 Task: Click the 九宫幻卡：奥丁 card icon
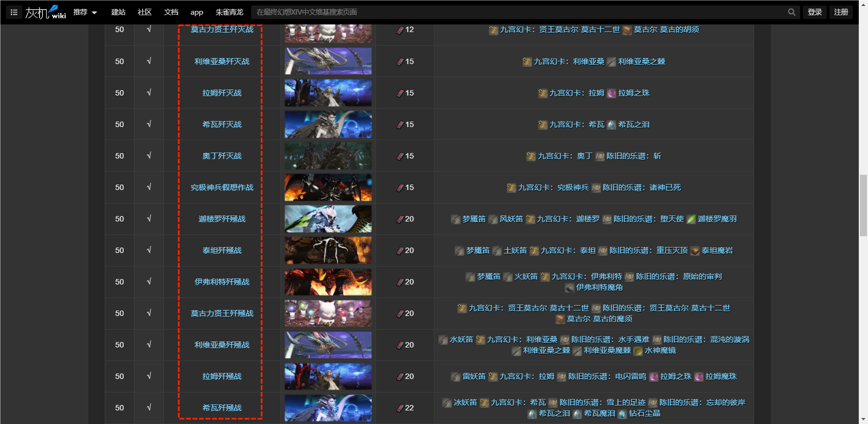point(531,156)
